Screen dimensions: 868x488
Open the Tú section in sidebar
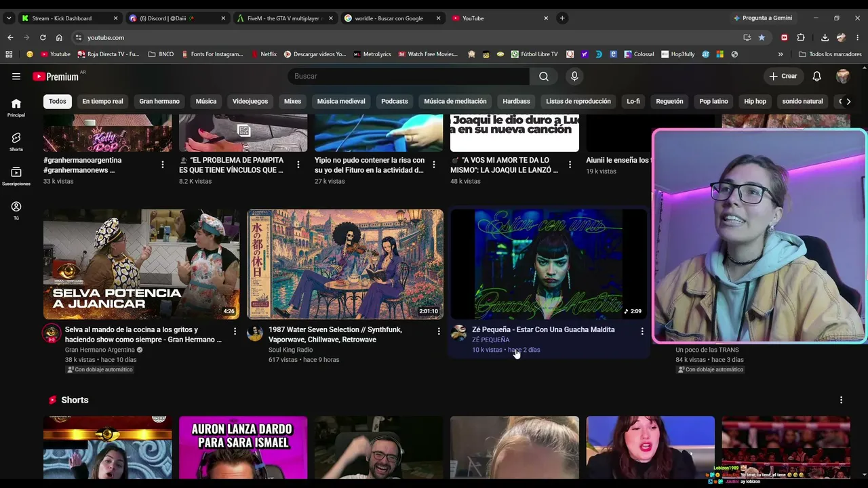coord(16,210)
